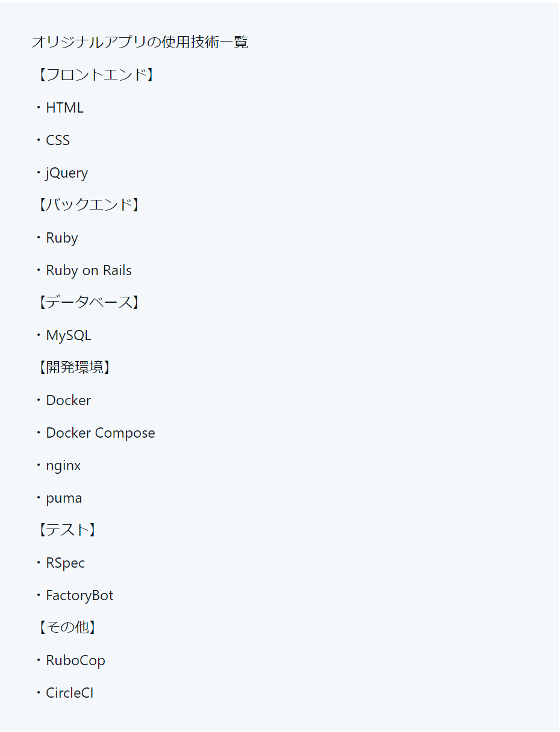Click the standalone Ruby list entry

62,238
